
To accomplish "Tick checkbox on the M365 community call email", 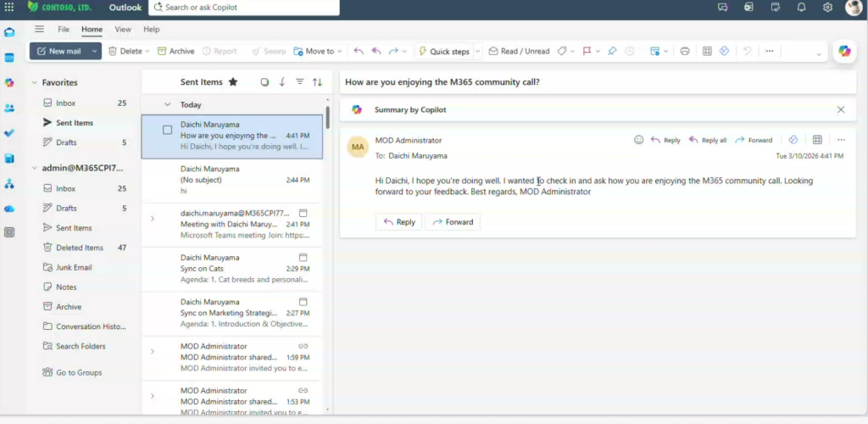I will point(167,130).
